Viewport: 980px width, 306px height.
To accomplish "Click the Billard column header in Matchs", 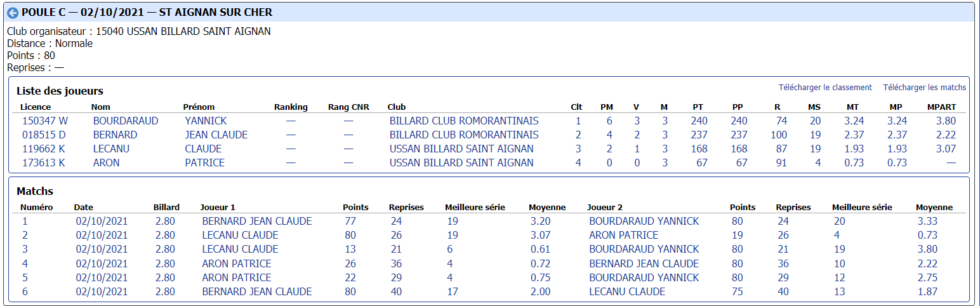I will tap(166, 207).
